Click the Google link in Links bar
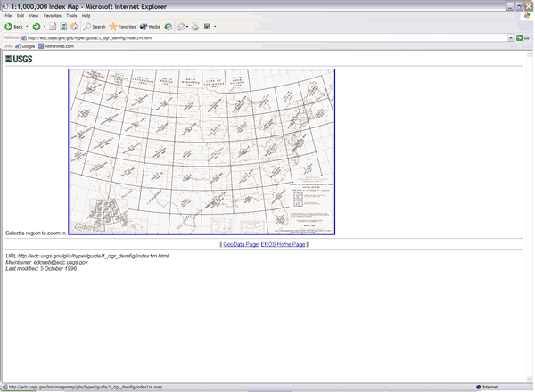Image resolution: width=535 pixels, height=392 pixels. 29,46
